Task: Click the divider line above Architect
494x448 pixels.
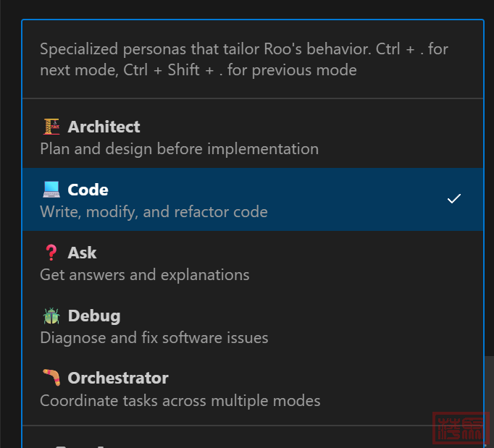Action: pos(252,98)
